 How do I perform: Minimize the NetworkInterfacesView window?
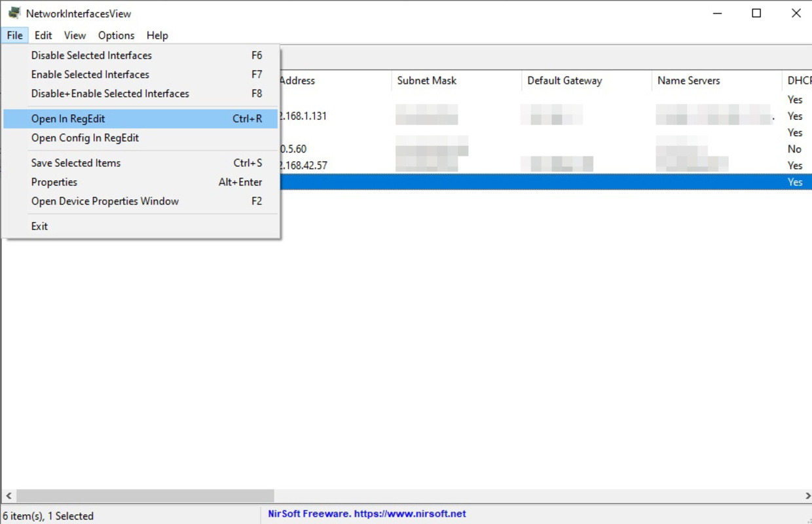click(x=718, y=13)
